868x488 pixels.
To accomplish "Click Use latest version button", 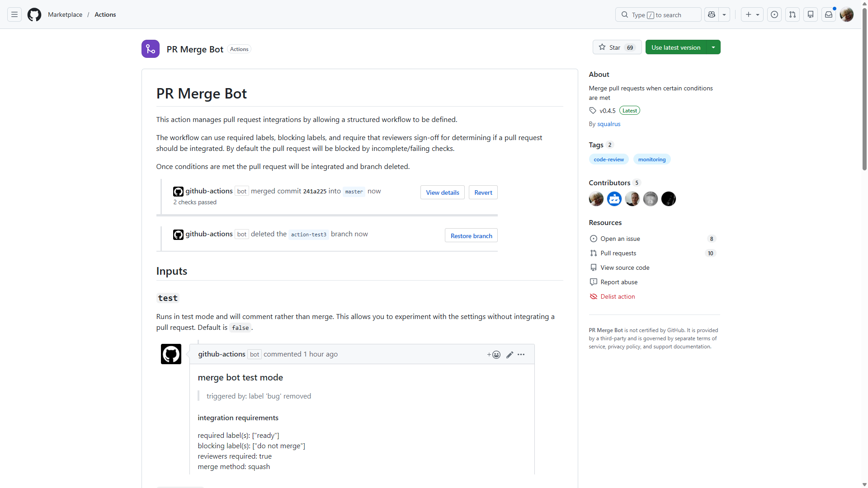I will coord(676,47).
